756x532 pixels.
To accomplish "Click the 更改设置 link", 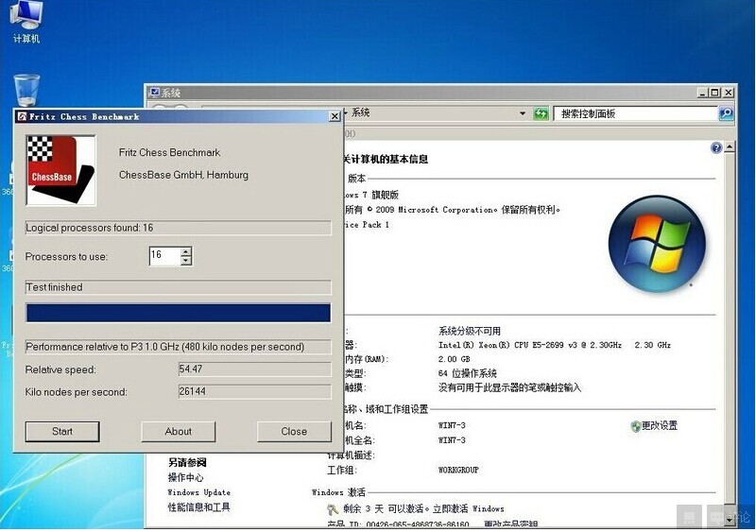I will coord(659,426).
